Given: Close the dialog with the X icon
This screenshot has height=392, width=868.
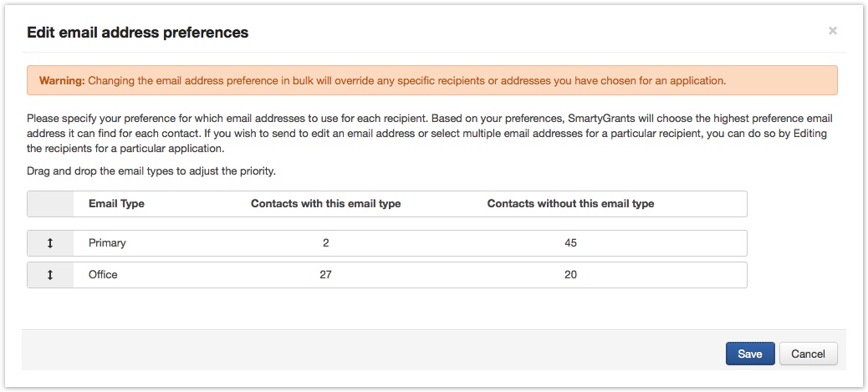Looking at the screenshot, I should pos(832,31).
